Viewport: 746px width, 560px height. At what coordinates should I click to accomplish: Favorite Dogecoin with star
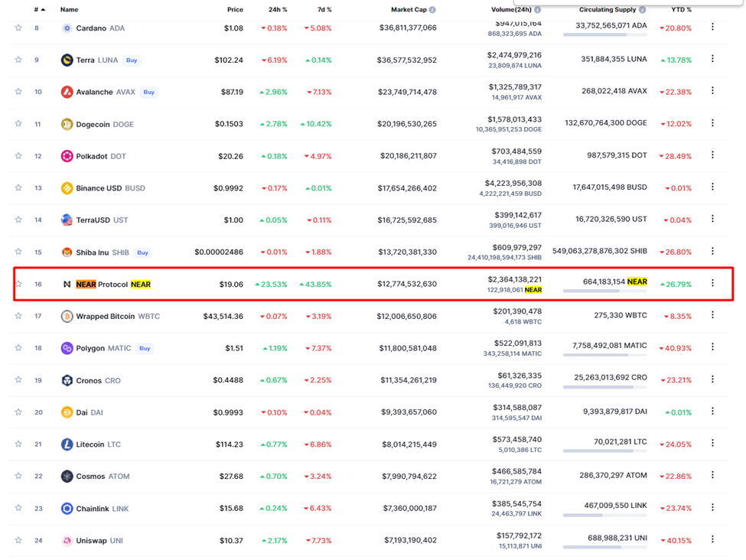click(18, 123)
